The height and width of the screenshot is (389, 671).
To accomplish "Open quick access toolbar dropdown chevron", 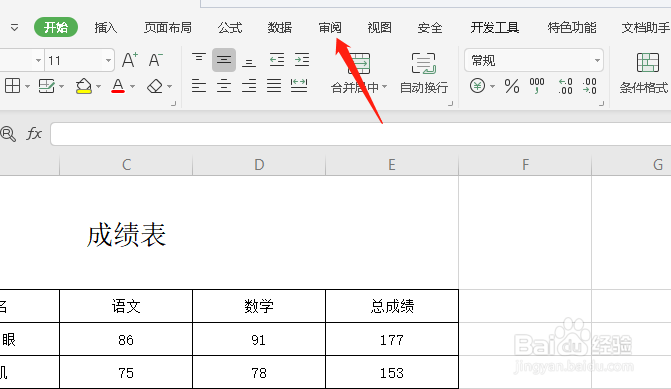I will [x=15, y=28].
